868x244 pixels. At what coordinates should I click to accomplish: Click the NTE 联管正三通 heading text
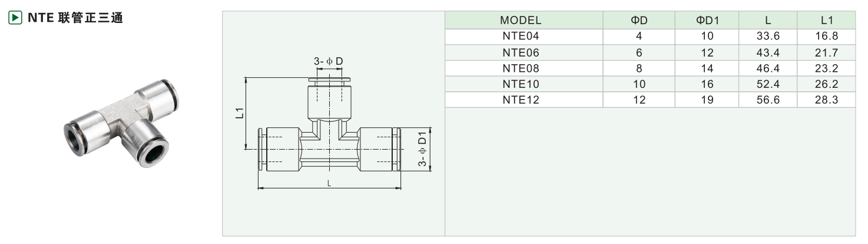75,18
